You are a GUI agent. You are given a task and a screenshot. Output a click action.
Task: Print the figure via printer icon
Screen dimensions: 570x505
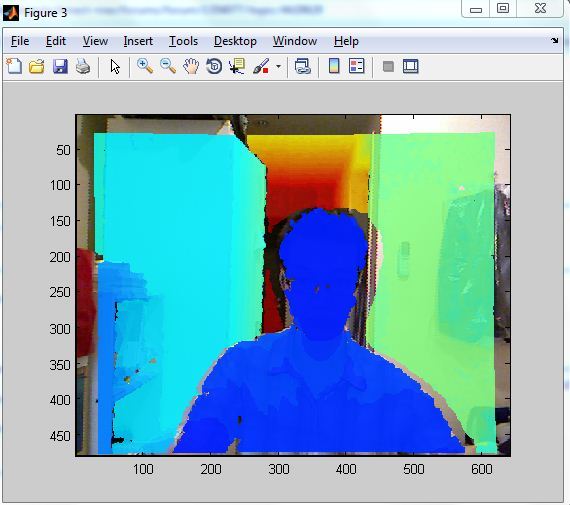coord(83,67)
